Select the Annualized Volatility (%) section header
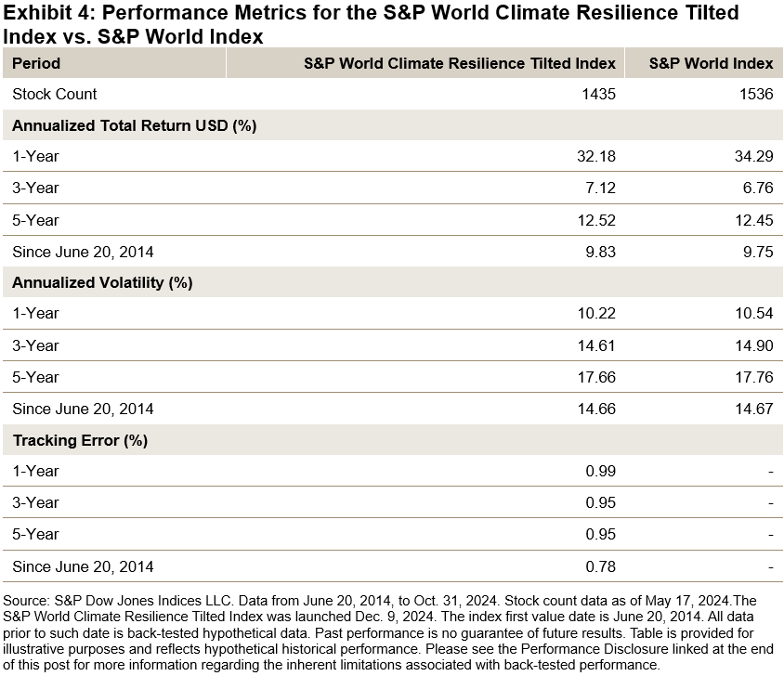 tap(102, 282)
